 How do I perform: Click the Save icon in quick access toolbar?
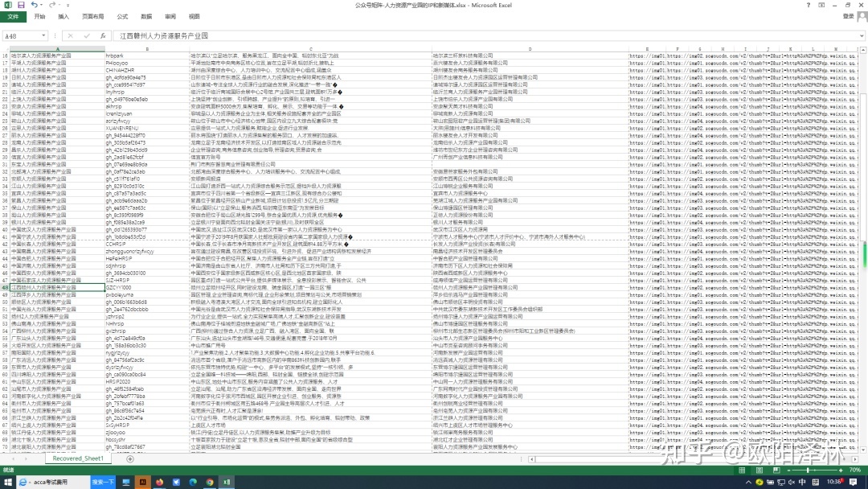tap(21, 5)
